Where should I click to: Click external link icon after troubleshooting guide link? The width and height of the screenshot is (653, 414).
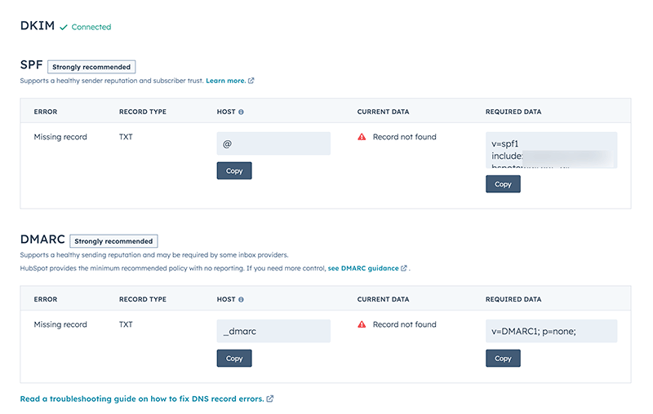pyautogui.click(x=270, y=398)
